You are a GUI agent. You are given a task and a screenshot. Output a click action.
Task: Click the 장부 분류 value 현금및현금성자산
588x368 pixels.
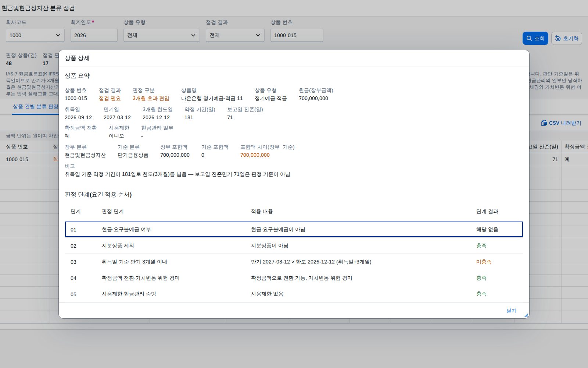[x=85, y=155]
